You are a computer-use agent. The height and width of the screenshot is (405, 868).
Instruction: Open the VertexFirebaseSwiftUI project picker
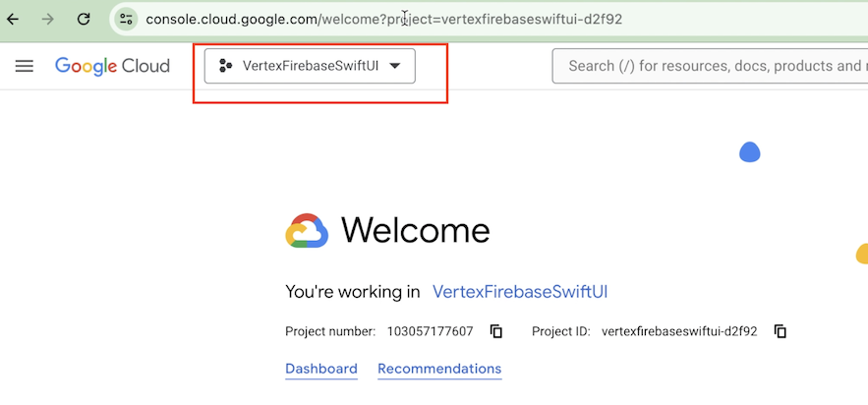point(310,66)
